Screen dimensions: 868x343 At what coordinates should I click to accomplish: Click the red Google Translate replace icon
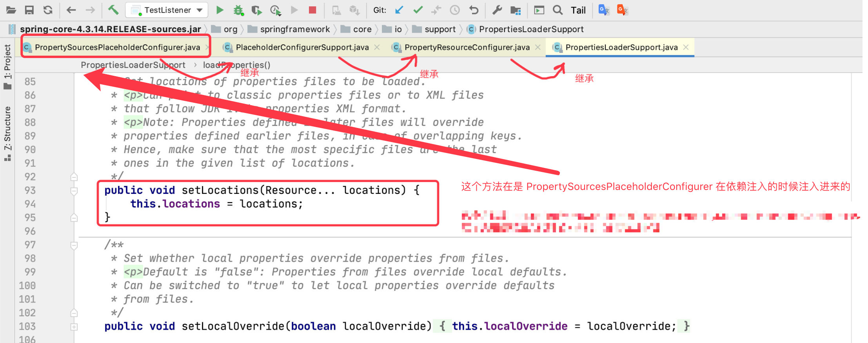tap(622, 10)
